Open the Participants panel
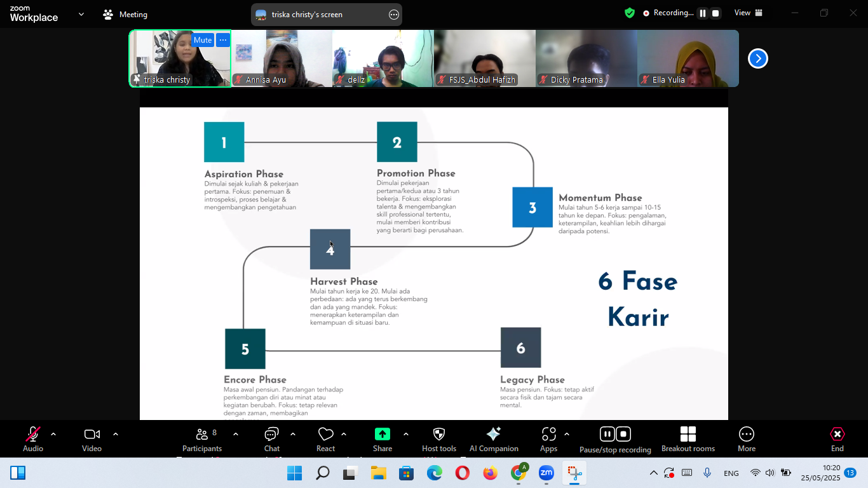Viewport: 868px width, 488px height. coord(202,439)
